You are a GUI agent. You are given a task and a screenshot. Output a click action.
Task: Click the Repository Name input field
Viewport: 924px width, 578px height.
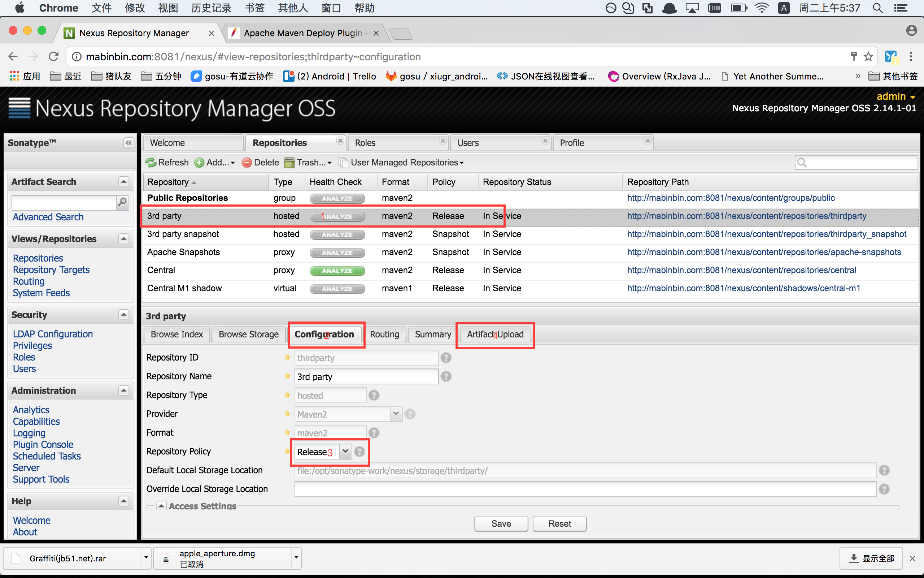(x=366, y=376)
